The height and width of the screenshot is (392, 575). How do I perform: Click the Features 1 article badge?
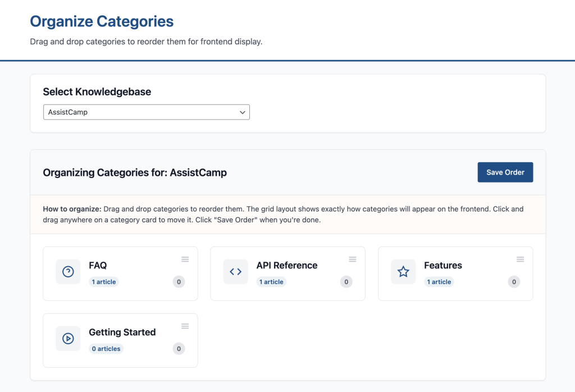(439, 282)
